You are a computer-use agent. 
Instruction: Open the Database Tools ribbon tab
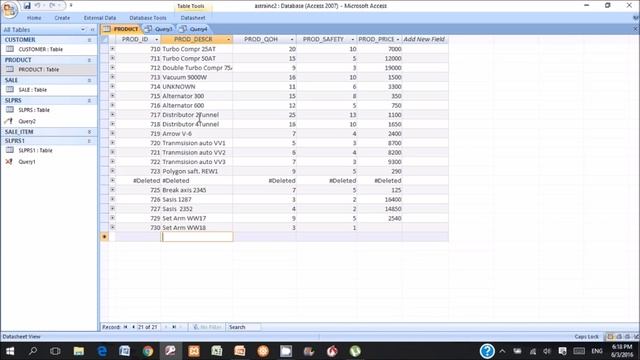tap(148, 18)
